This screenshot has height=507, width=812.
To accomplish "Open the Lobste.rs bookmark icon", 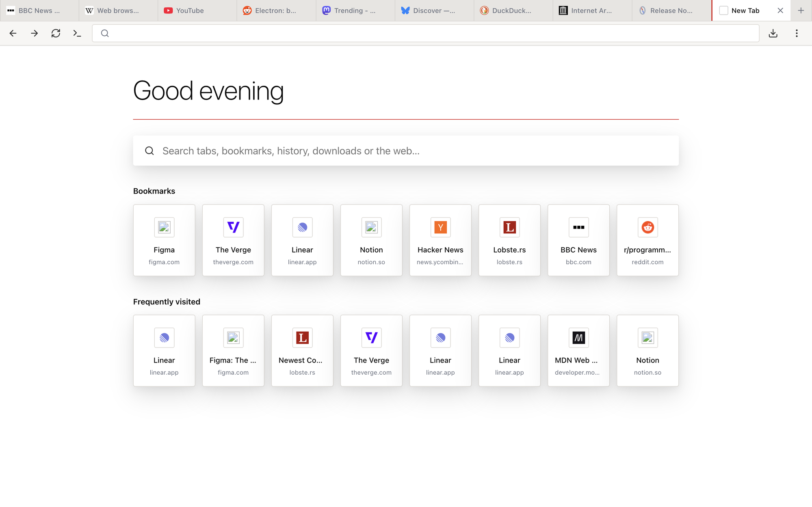I will pyautogui.click(x=509, y=227).
